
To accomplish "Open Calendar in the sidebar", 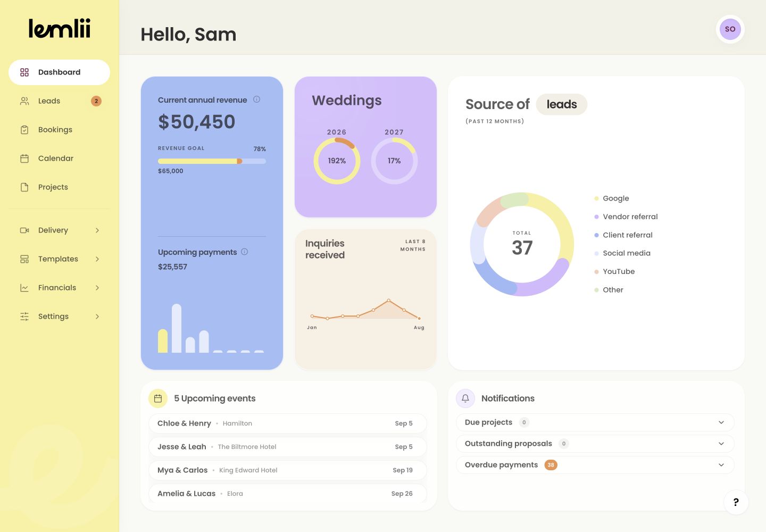I will (59, 159).
